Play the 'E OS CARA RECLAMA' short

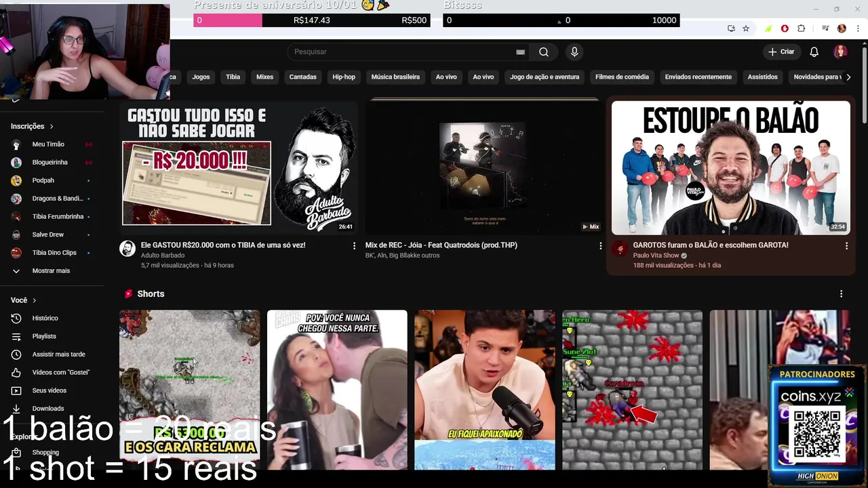189,390
